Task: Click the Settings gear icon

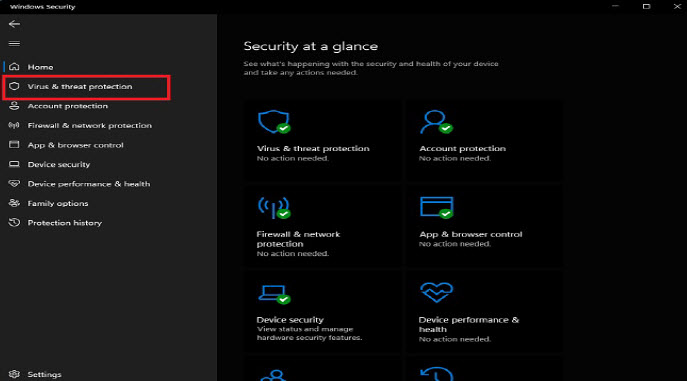Action: (x=14, y=374)
